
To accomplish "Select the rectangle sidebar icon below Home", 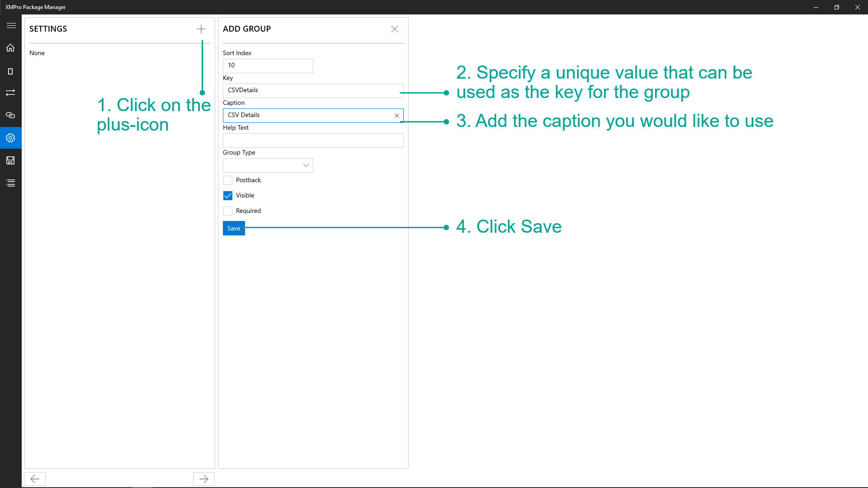I will tap(10, 71).
